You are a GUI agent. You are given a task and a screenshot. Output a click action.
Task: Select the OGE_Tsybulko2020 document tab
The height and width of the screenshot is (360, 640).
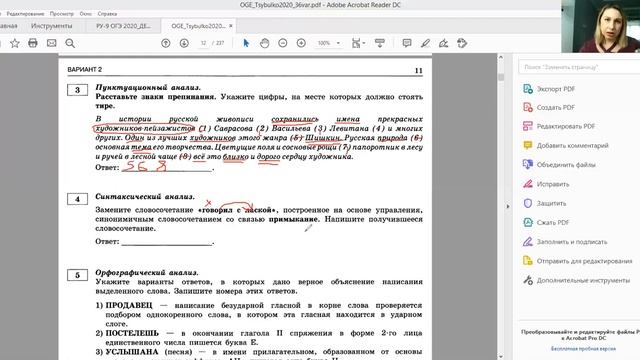tap(198, 26)
